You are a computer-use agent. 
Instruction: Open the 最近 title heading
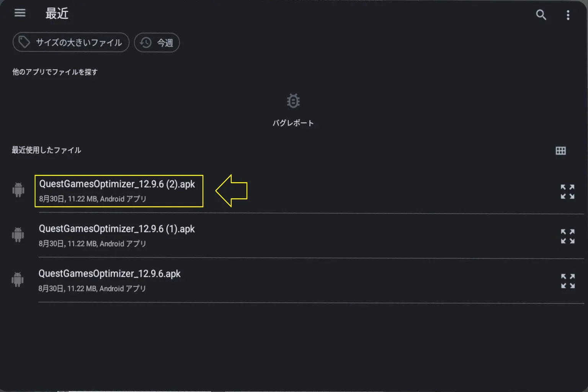[58, 13]
